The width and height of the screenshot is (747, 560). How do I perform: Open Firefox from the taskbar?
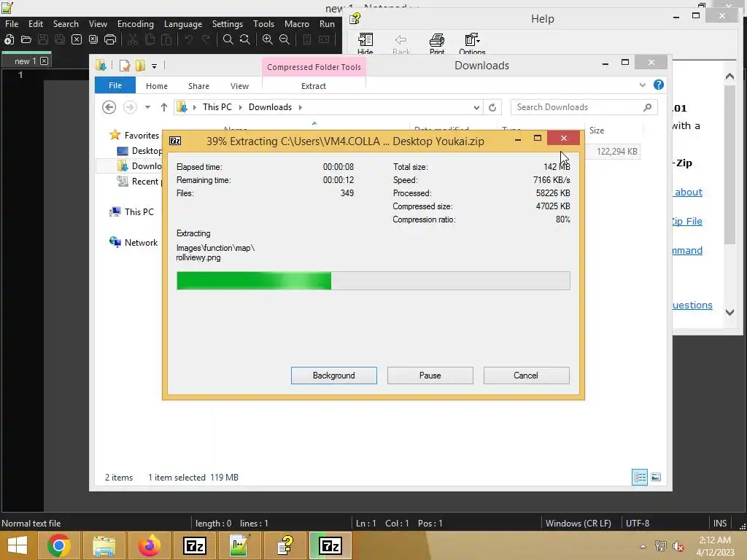(149, 545)
